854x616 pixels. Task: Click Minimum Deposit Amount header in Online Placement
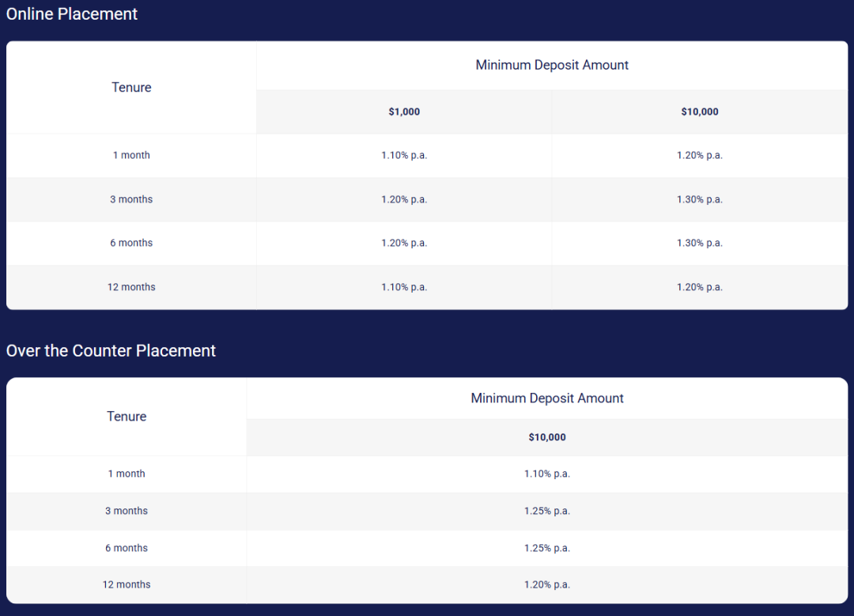click(x=552, y=66)
